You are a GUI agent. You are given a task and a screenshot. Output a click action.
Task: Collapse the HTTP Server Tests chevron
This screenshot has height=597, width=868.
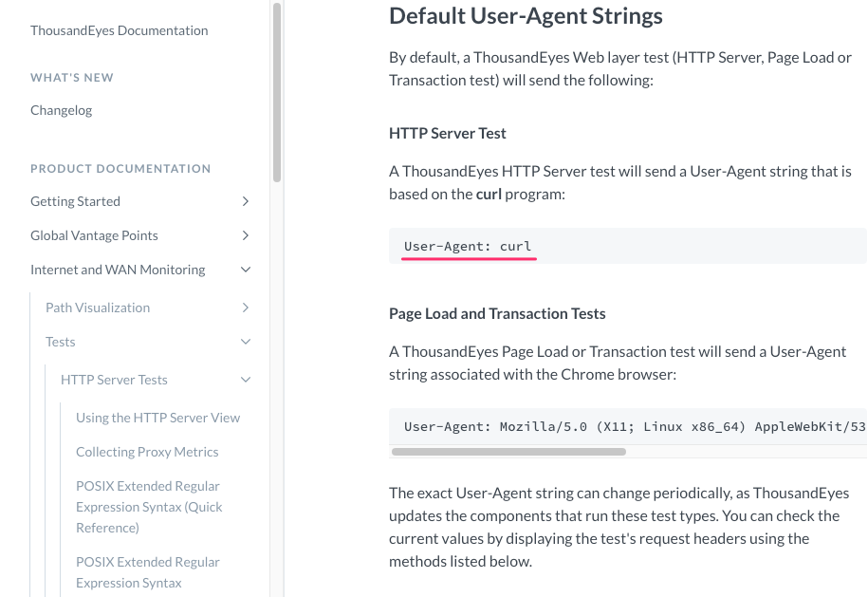(x=246, y=380)
